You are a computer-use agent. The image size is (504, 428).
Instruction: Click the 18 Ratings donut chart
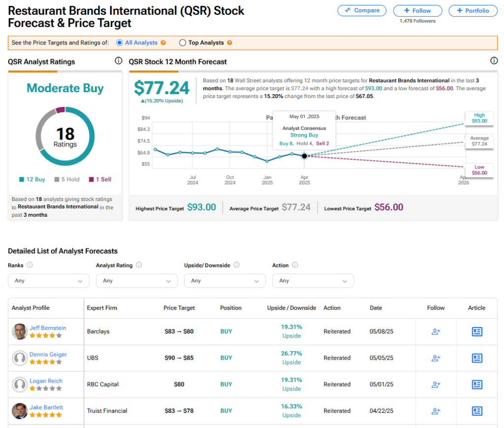(65, 136)
